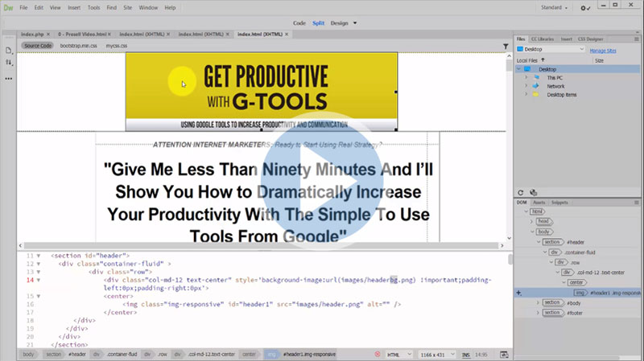644x361 pixels.
Task: Click the sync settings gear icon
Action: tap(585, 7)
